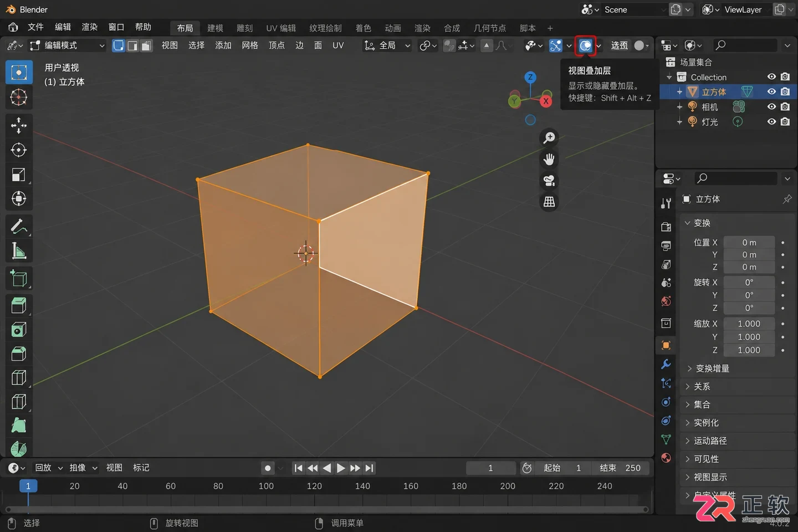Open the Modifiers wrench tab
Image resolution: width=798 pixels, height=532 pixels.
coord(666,364)
